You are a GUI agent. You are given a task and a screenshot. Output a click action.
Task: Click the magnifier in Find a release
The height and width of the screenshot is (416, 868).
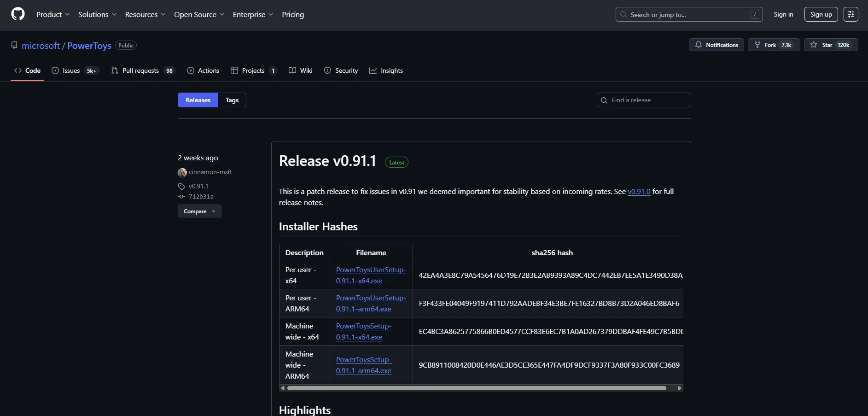pos(604,100)
